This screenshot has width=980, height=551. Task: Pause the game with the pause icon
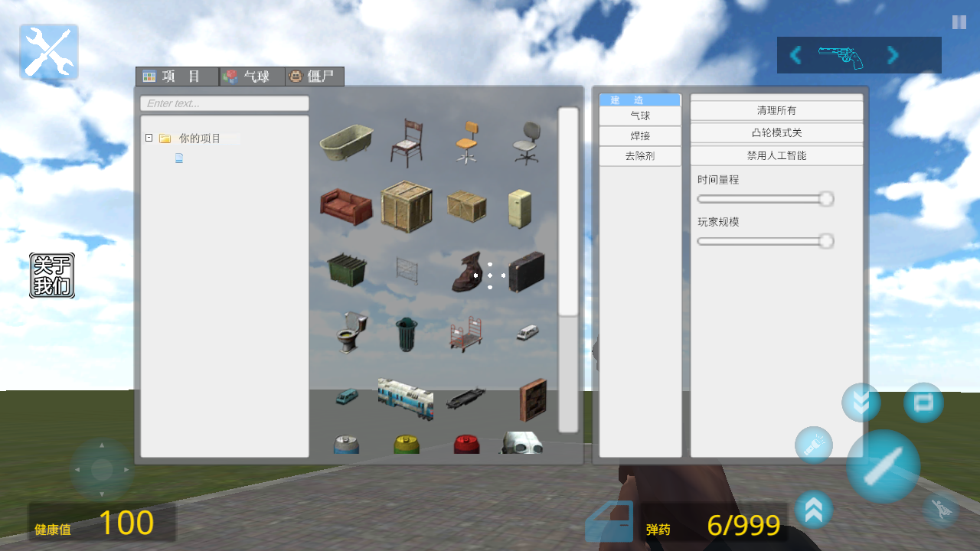pyautogui.click(x=959, y=22)
